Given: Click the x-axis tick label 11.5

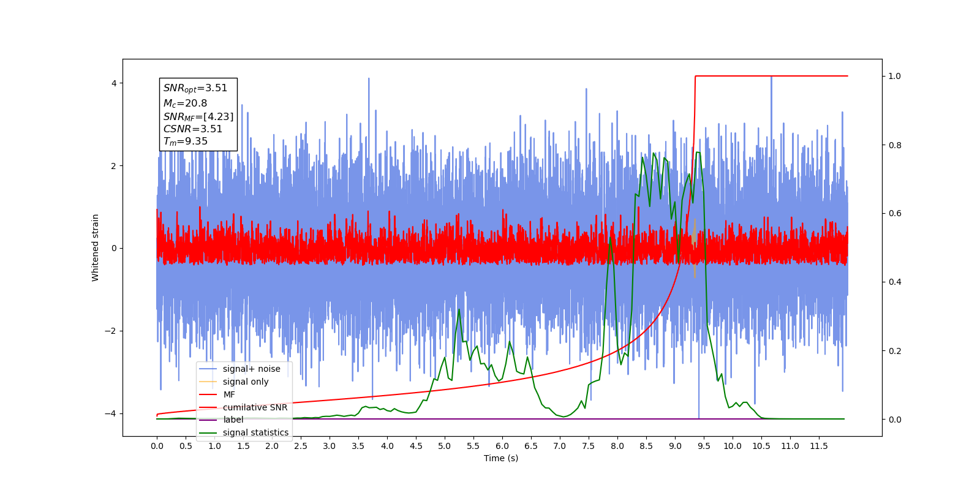Looking at the screenshot, I should click(x=819, y=446).
